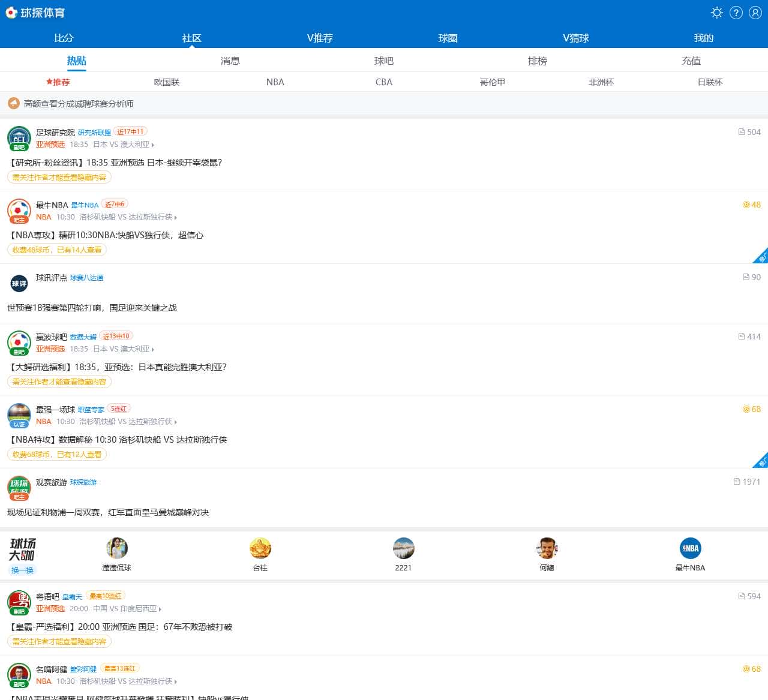Click 收费48球币，已有14人查看 button
The image size is (768, 700).
click(57, 250)
